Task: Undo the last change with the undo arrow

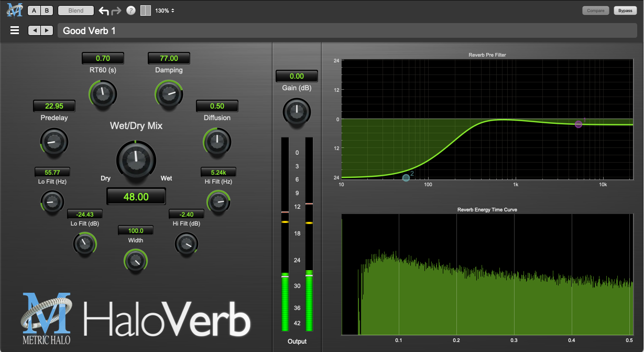Action: (x=103, y=10)
